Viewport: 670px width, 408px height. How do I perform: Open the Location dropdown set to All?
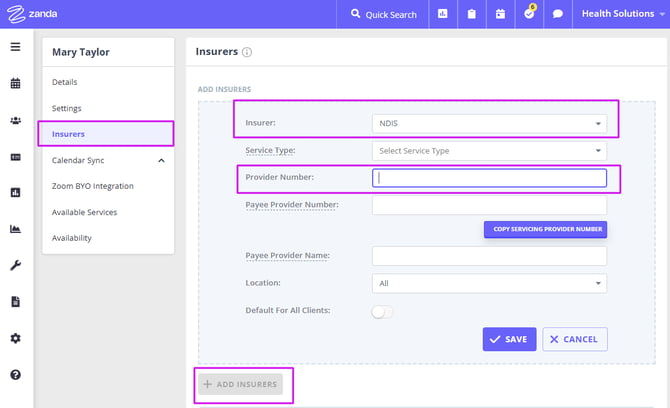coord(489,283)
